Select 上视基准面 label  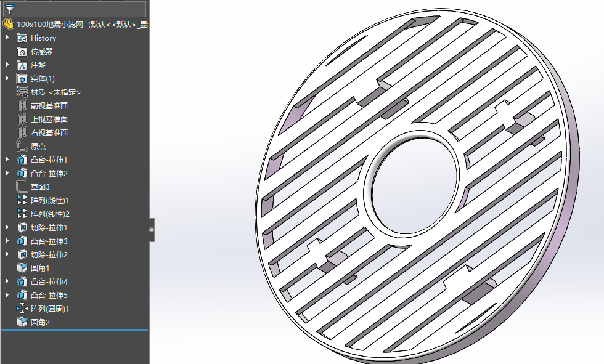coord(49,119)
